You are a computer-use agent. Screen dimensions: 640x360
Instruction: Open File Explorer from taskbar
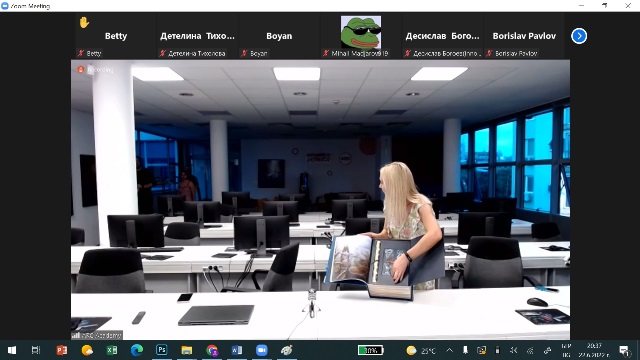187,350
